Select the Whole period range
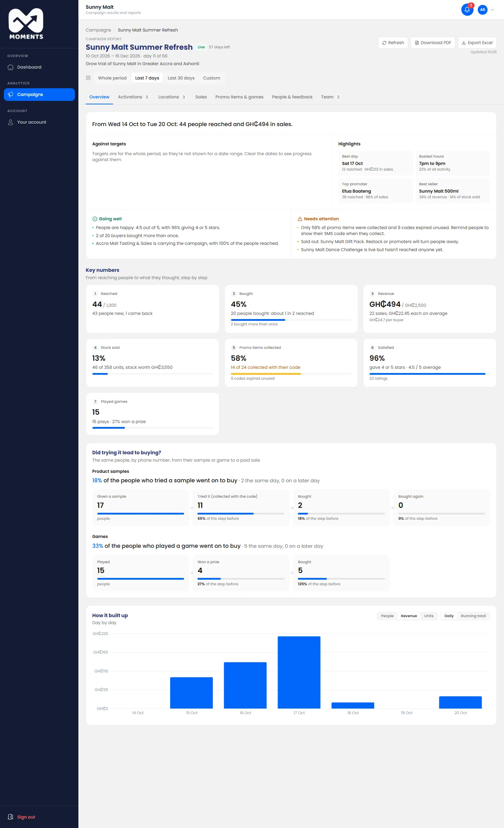Screen dimensions: 504x828 [x=112, y=78]
